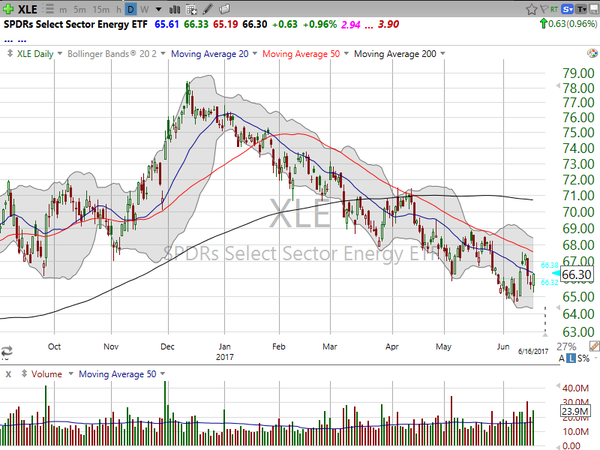
Task: Set the scale to Logarithmic (L)
Action: click(571, 359)
